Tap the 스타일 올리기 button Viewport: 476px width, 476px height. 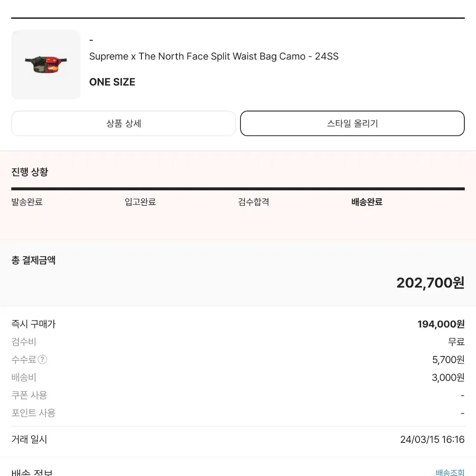352,124
